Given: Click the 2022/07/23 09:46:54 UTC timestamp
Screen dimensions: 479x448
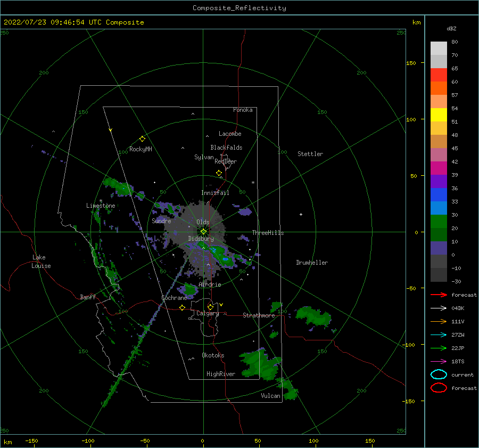Looking at the screenshot, I should pos(73,22).
